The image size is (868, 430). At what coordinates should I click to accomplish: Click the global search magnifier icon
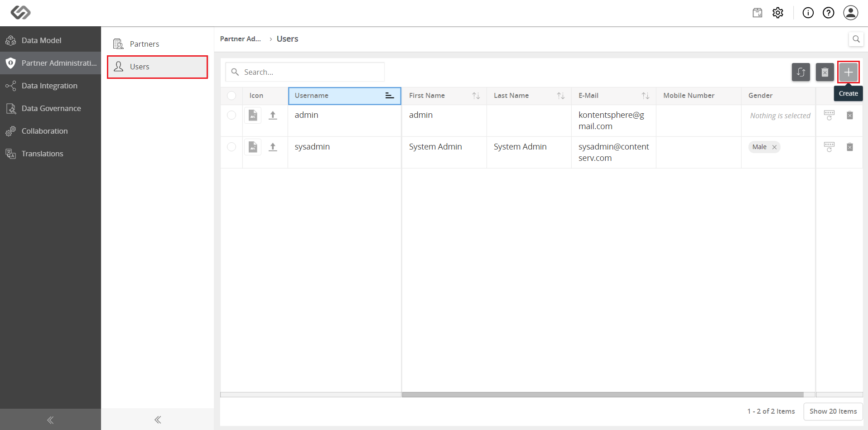856,39
